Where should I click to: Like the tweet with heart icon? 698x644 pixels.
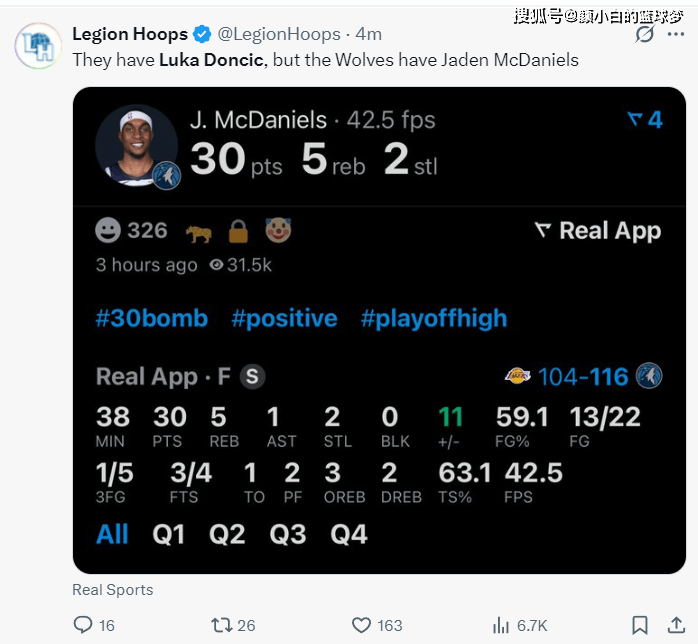361,625
